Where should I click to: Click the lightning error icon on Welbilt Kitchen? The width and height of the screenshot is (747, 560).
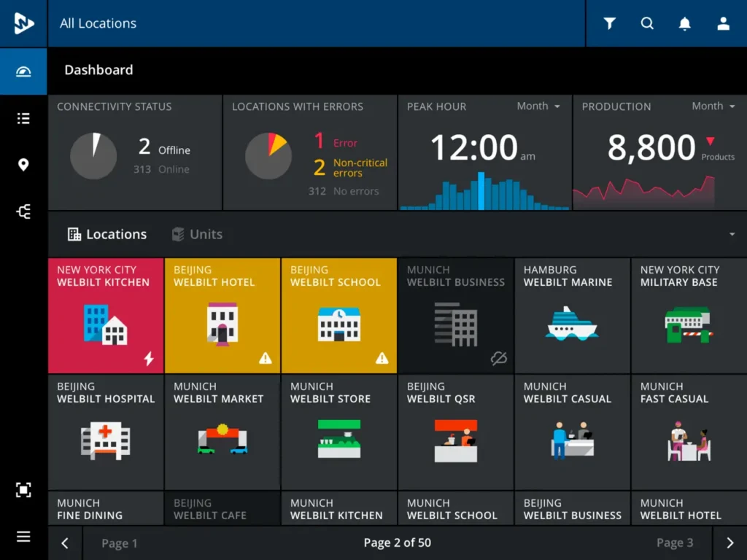tap(149, 358)
